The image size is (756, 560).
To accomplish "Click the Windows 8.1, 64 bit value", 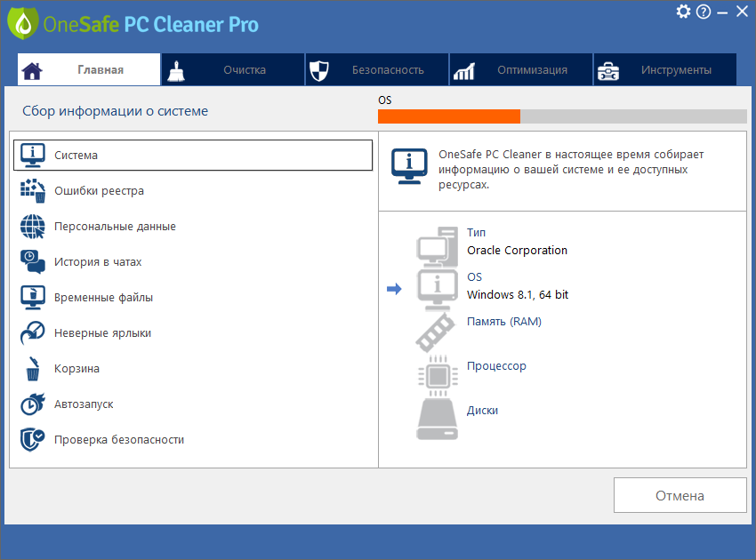I will (518, 295).
